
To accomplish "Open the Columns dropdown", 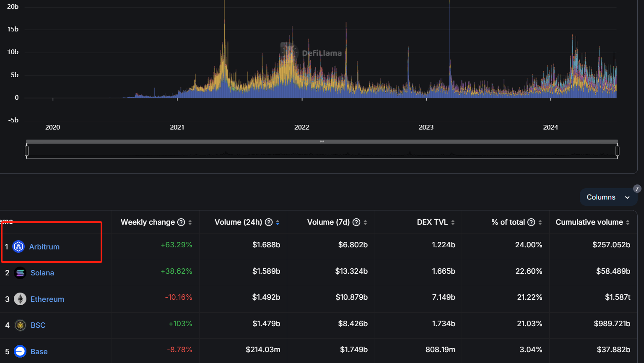I will [608, 197].
